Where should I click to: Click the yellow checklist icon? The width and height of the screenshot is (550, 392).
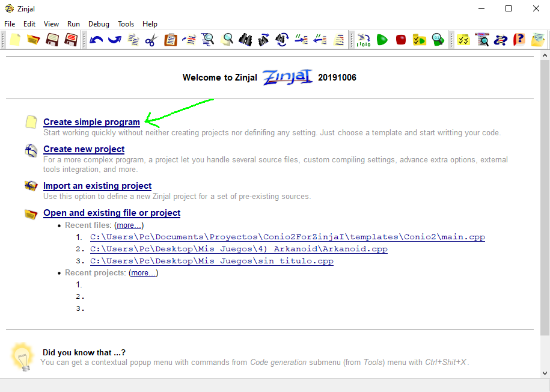463,40
